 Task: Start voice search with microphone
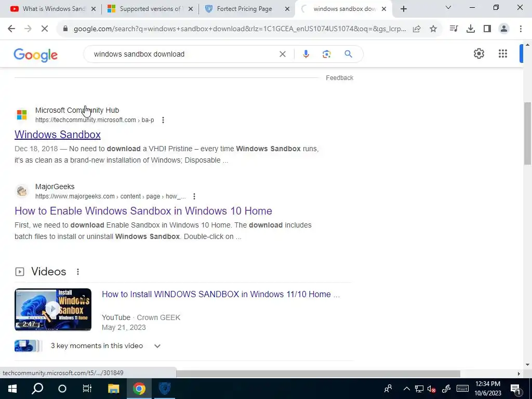[305, 54]
